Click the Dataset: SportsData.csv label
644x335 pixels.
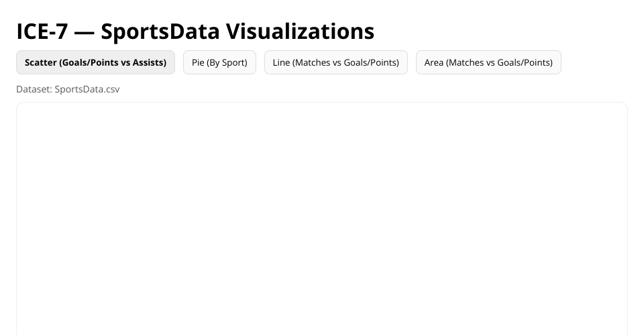[68, 89]
